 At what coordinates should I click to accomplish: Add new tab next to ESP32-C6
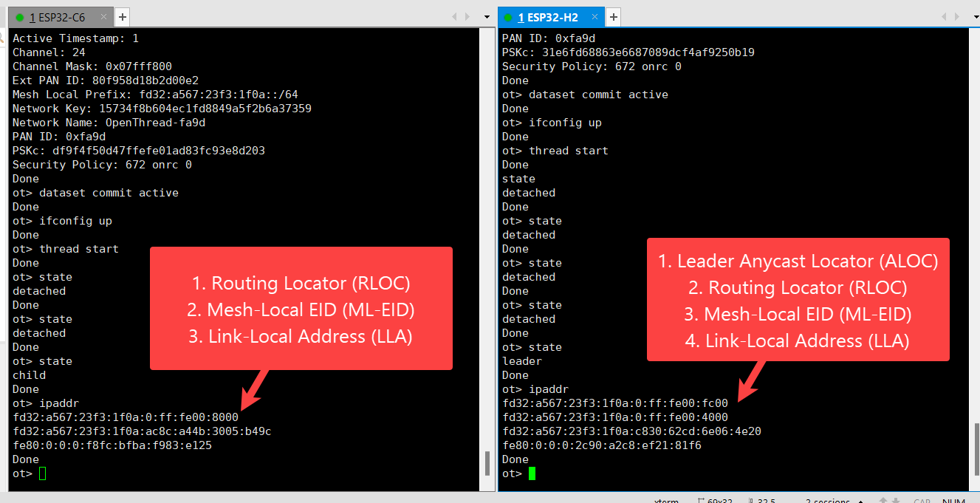(x=123, y=17)
